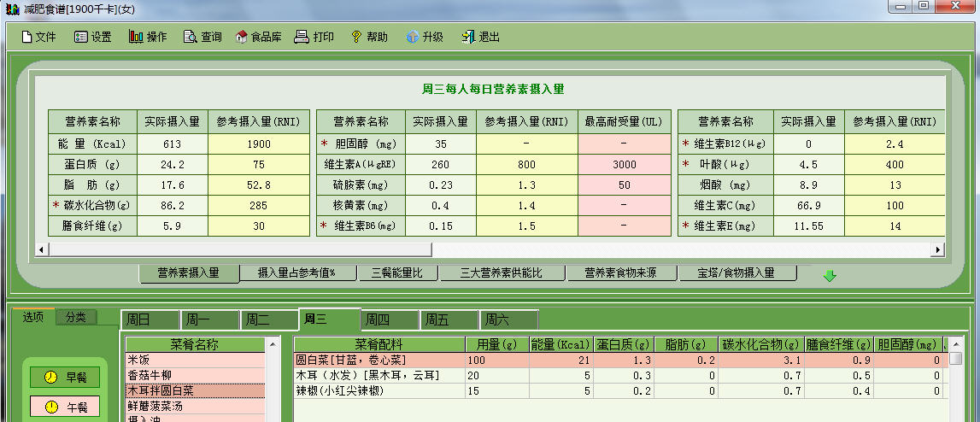Screen dimensions: 980x422
Task: Switch to the 周四 day tab
Action: [378, 320]
